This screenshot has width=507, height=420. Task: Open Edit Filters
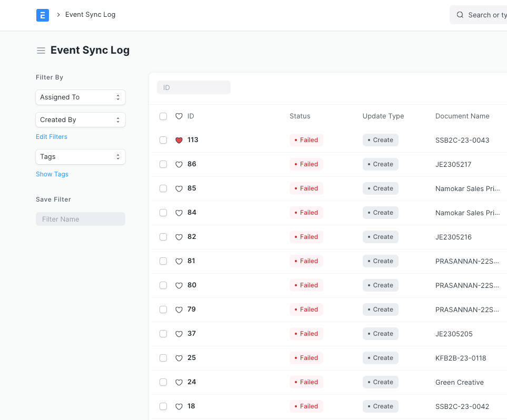tap(51, 136)
